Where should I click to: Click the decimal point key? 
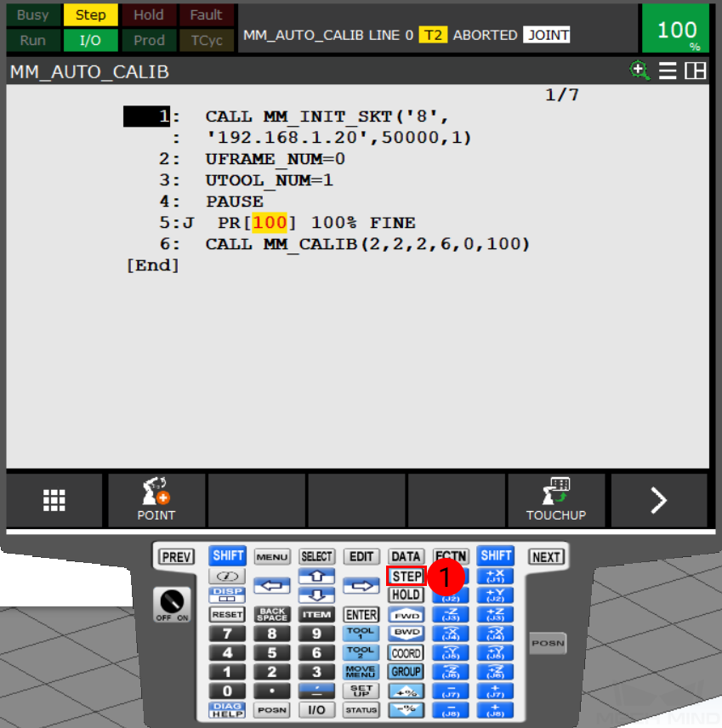[x=272, y=691]
